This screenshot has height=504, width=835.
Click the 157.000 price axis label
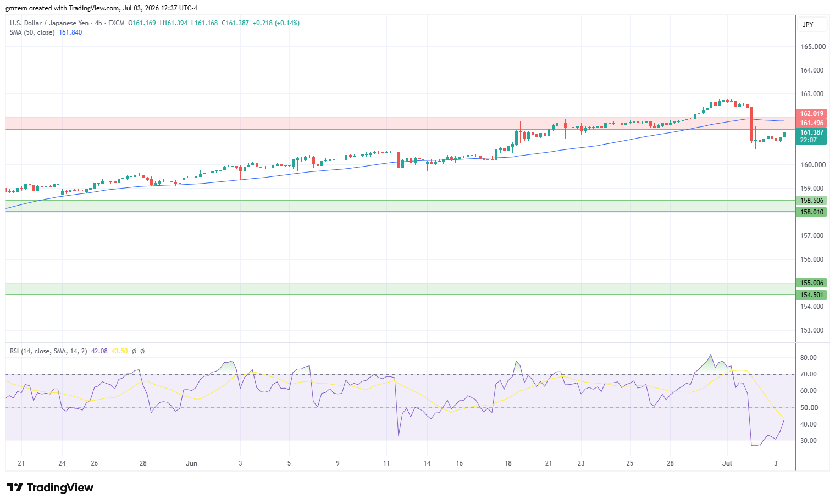812,236
